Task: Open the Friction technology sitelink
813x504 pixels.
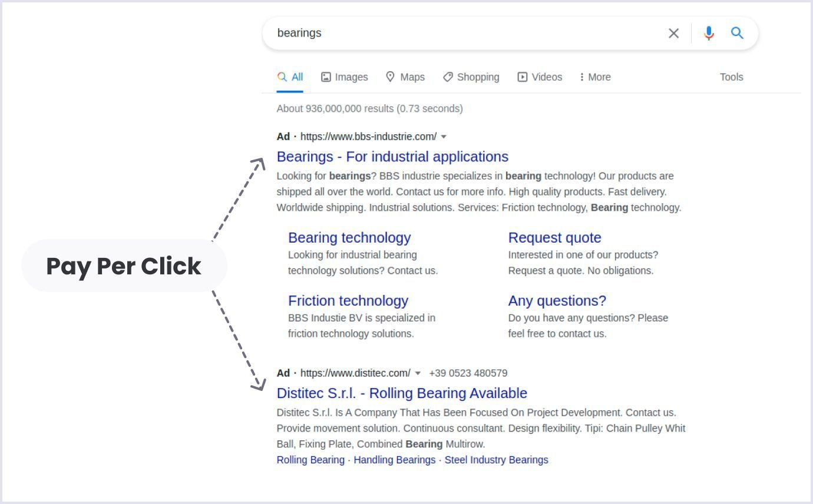Action: point(348,301)
